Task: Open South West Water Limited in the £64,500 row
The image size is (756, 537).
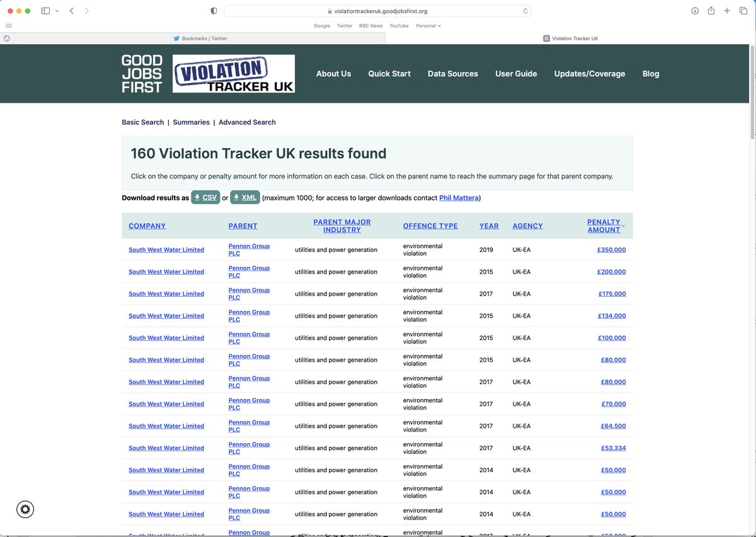Action: pos(166,426)
